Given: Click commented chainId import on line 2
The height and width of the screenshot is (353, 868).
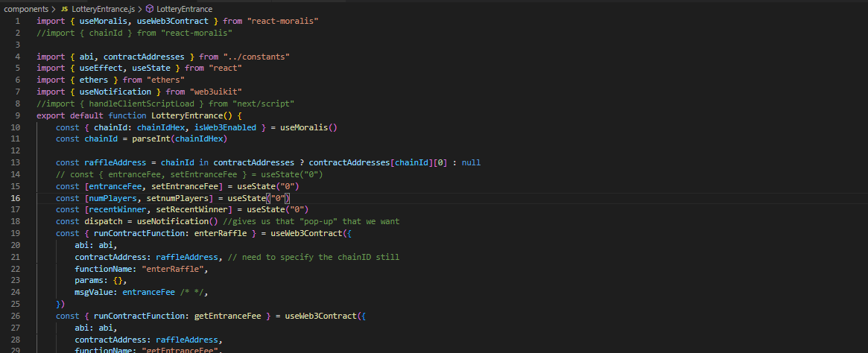Looking at the screenshot, I should coord(134,33).
